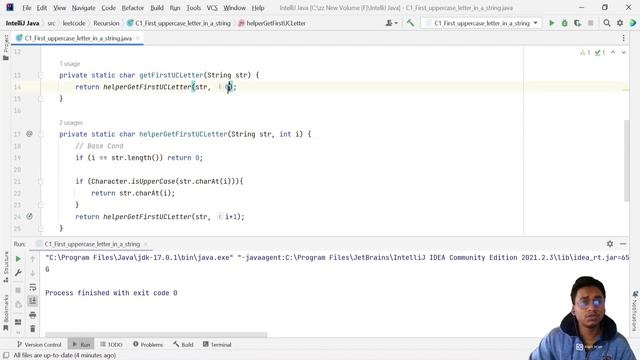The width and height of the screenshot is (640, 360).
Task: Toggle scroll to end in Run console
Action: [33, 301]
